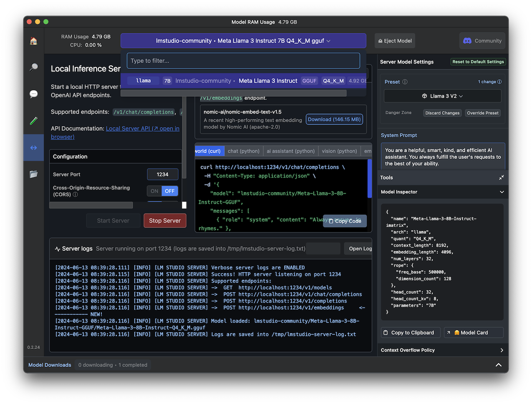
Task: Switch to the chat (python) tab
Action: (x=243, y=151)
